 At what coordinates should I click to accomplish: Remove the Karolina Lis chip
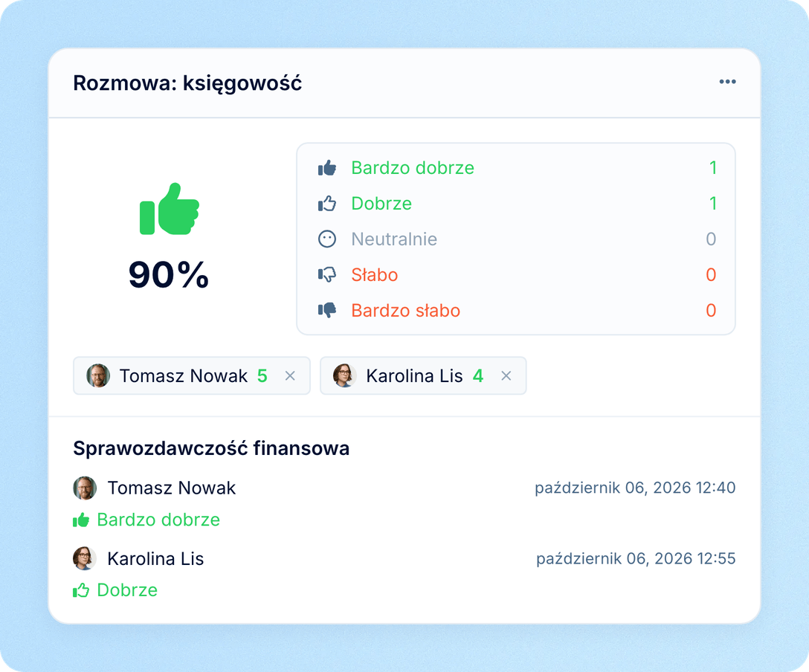(506, 376)
